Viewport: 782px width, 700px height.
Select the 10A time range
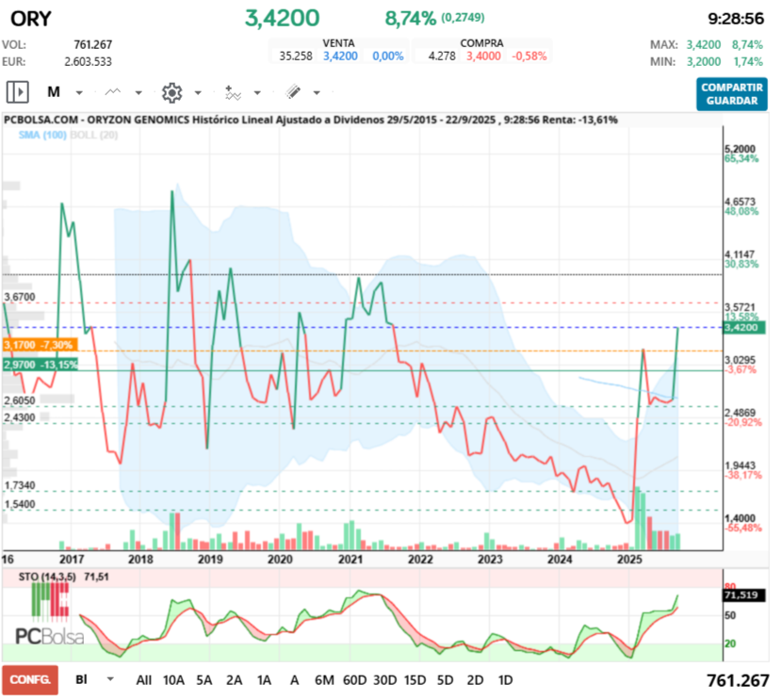[173, 679]
